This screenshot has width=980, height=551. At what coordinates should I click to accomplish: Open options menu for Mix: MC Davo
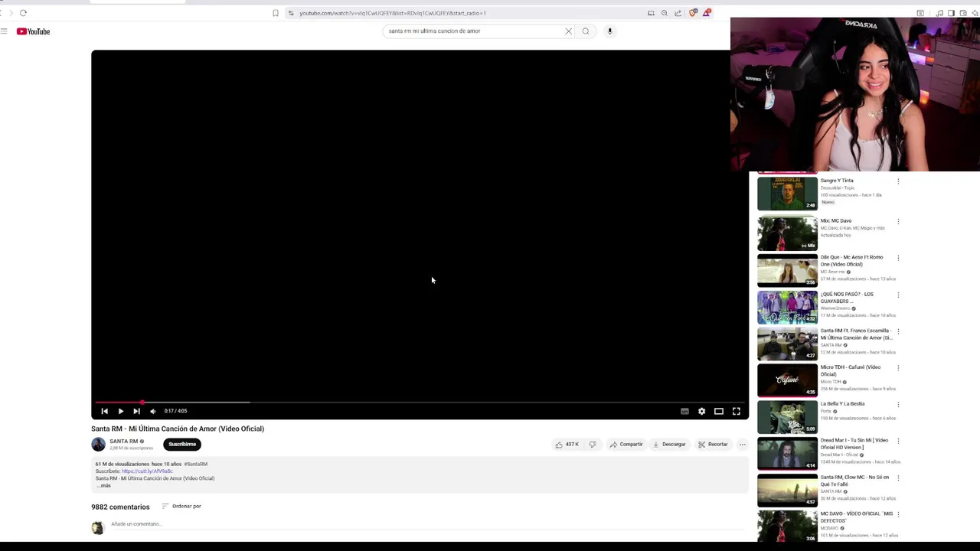(898, 221)
